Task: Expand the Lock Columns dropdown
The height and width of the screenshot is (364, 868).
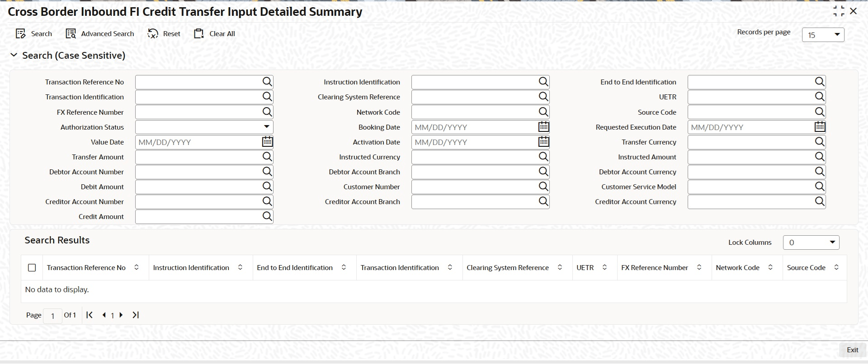Action: point(811,243)
